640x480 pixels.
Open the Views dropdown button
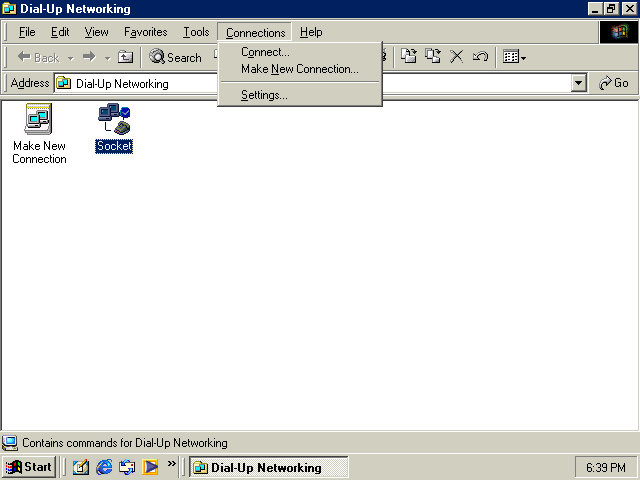[x=514, y=57]
